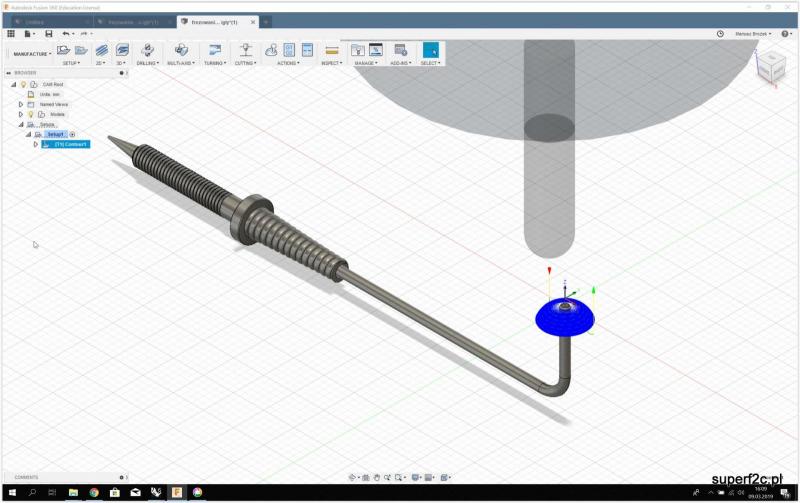
Task: Open the ACTIONS menu
Action: click(x=288, y=63)
